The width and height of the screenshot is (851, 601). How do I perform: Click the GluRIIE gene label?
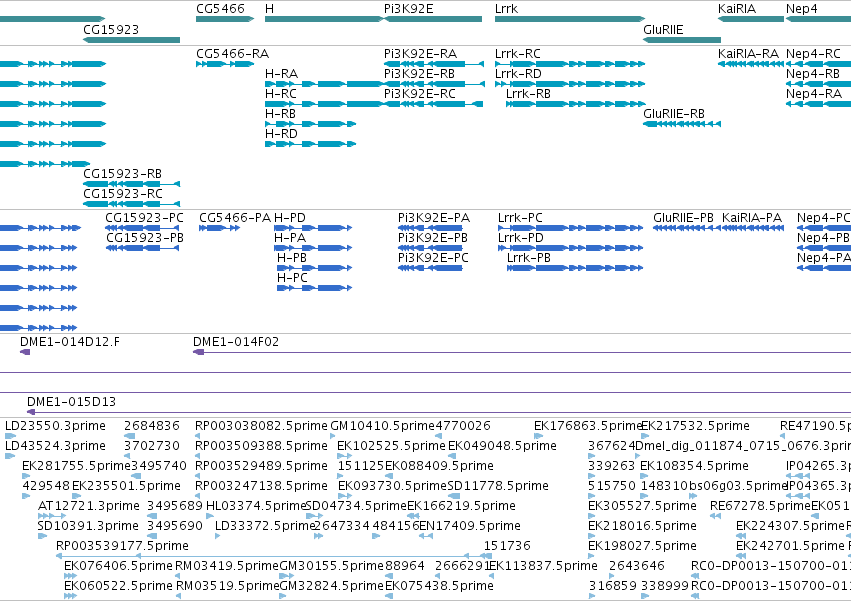(x=663, y=29)
